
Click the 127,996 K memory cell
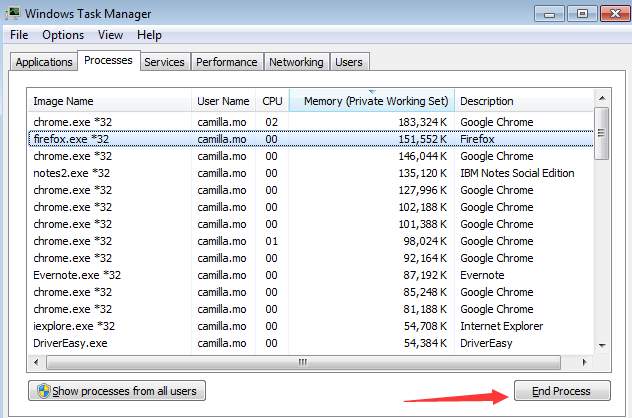423,190
